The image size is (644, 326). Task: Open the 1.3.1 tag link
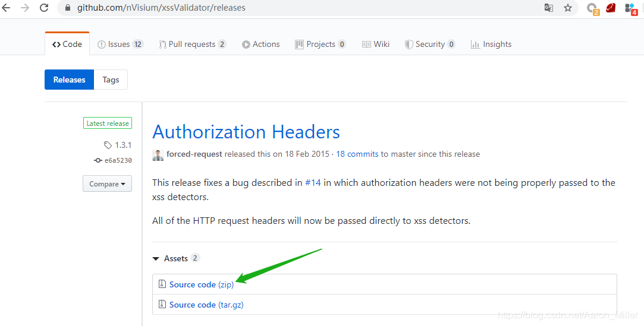(x=118, y=145)
